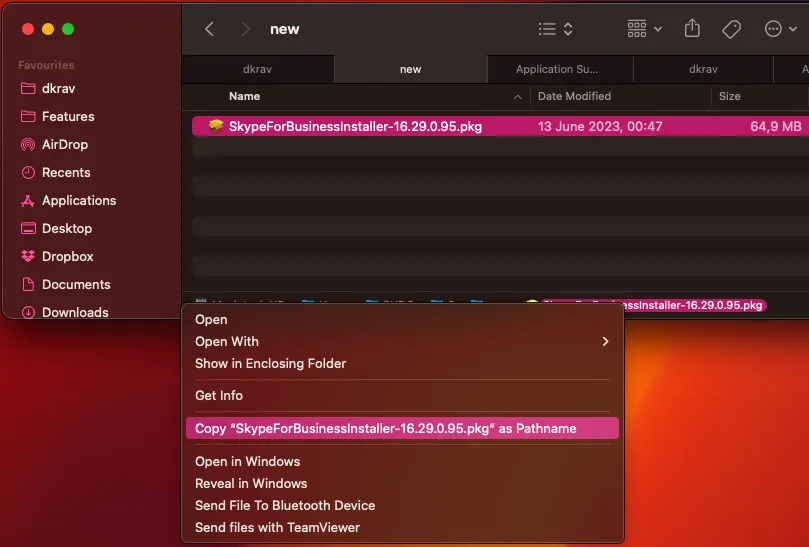The height and width of the screenshot is (547, 809).
Task: Click the Favourites sidebar heading
Action: coord(46,65)
